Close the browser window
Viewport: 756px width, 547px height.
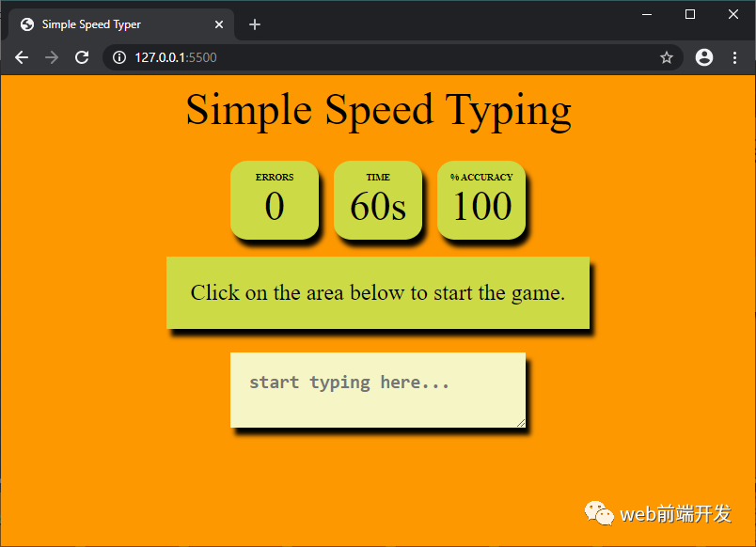[732, 14]
